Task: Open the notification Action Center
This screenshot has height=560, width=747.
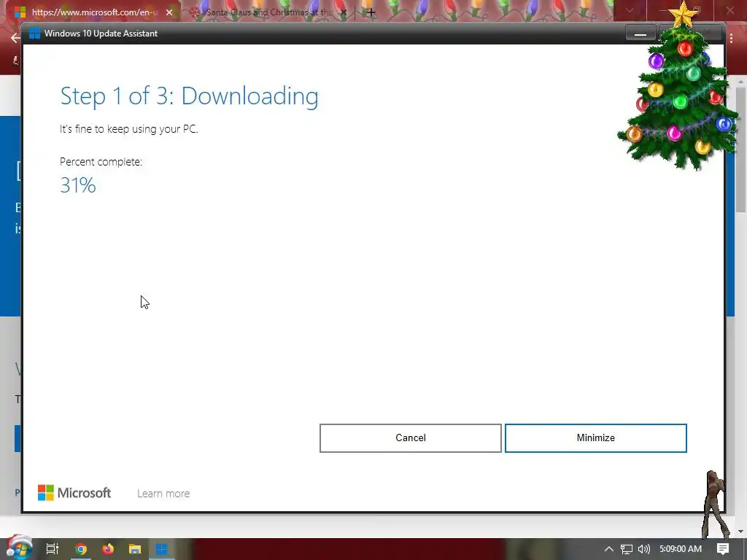Action: [723, 549]
